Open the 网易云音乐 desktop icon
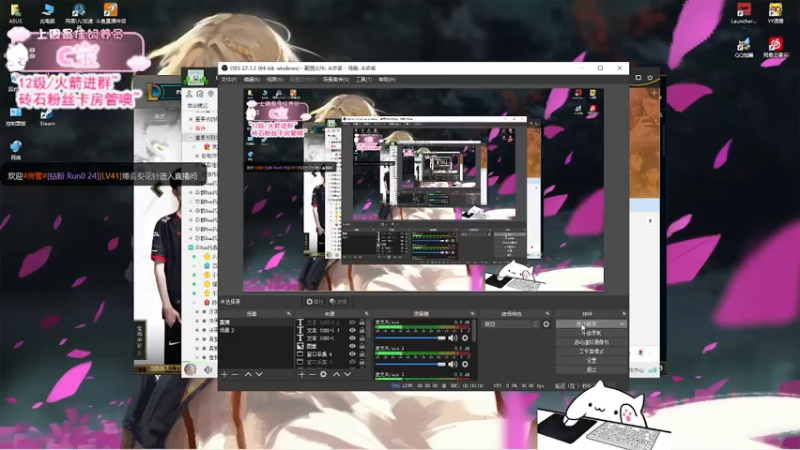 coord(776,47)
